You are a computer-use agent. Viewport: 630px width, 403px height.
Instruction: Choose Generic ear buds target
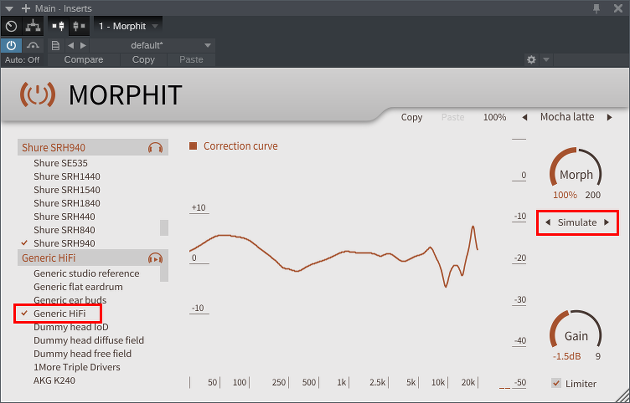[x=70, y=300]
